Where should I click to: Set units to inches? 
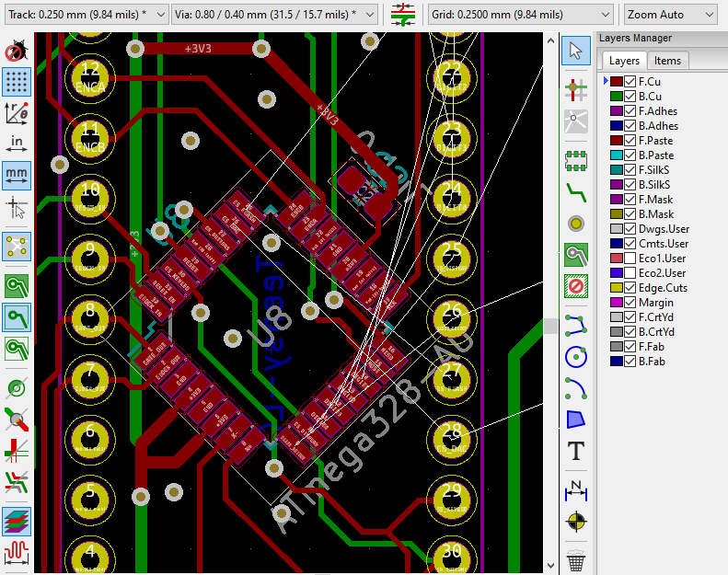(17, 144)
